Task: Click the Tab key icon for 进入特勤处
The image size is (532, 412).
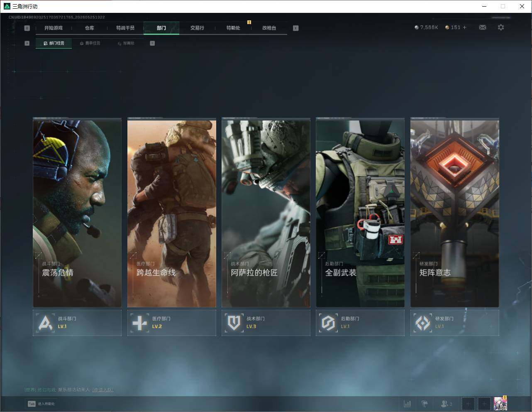Action: (32, 404)
